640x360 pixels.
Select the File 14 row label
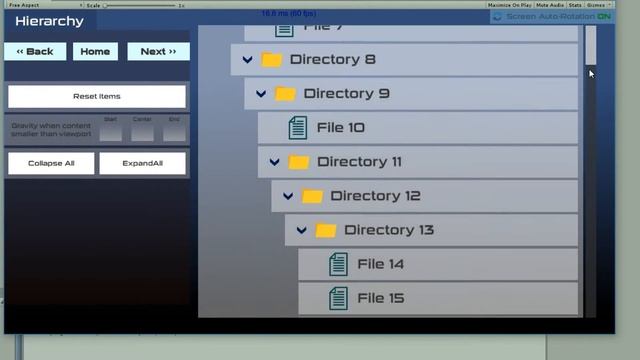click(x=381, y=264)
